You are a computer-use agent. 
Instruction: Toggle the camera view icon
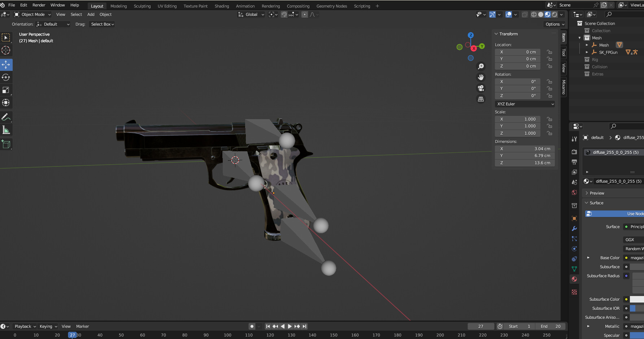(x=481, y=88)
